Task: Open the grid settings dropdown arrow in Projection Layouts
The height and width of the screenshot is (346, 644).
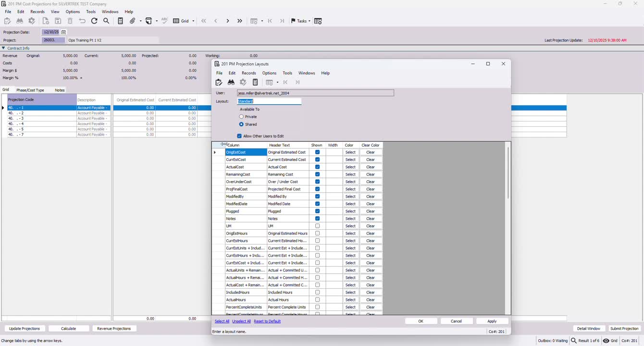Action: coord(277,83)
